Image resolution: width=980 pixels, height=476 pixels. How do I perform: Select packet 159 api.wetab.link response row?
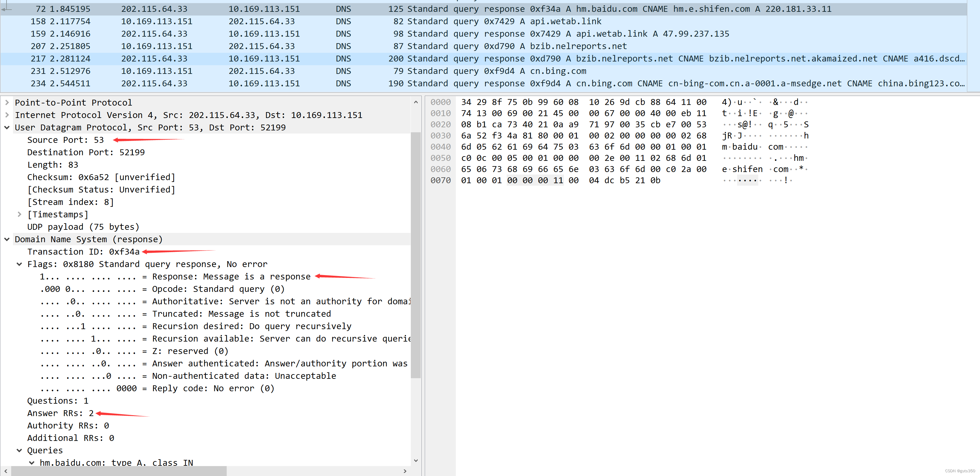coord(483,34)
